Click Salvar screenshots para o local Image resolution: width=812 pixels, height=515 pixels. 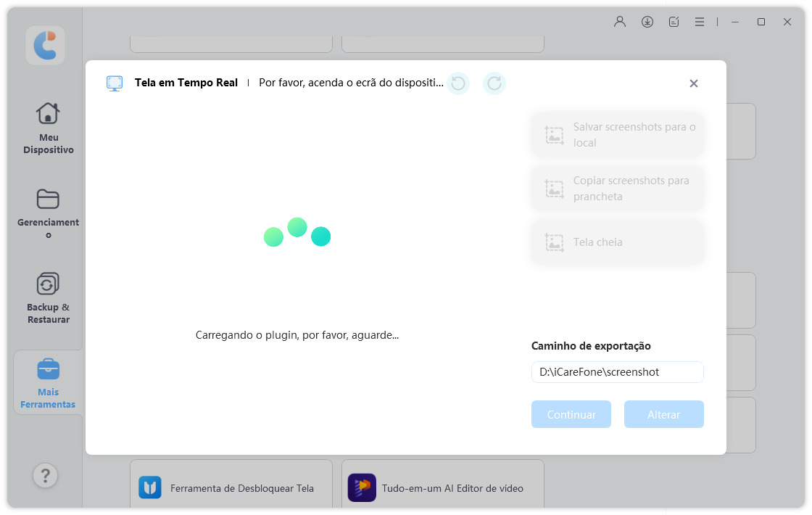click(x=618, y=135)
